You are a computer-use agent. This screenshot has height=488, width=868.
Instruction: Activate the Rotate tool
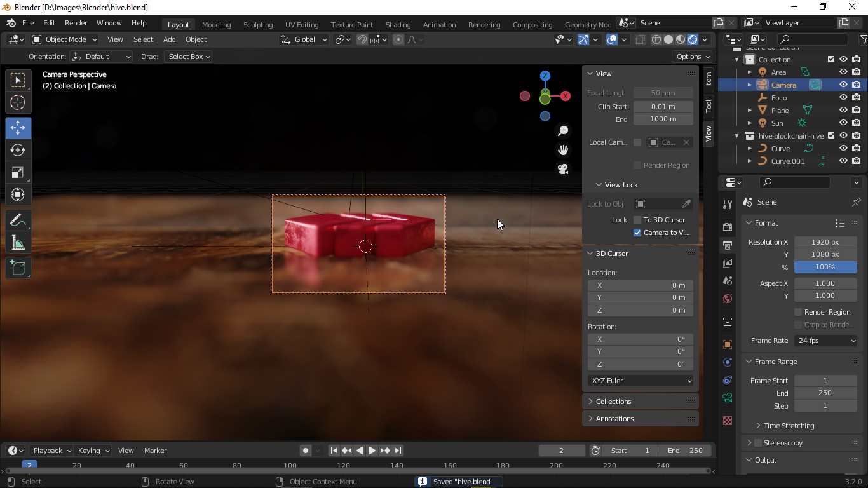tap(18, 150)
